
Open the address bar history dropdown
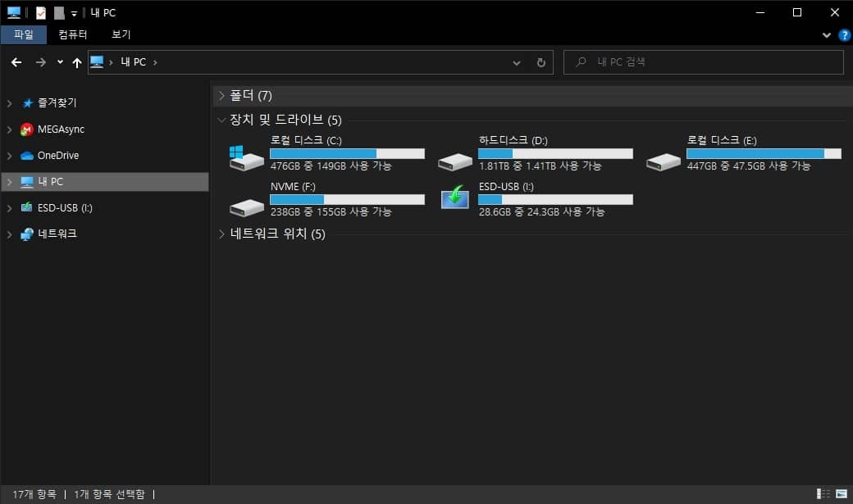click(517, 61)
